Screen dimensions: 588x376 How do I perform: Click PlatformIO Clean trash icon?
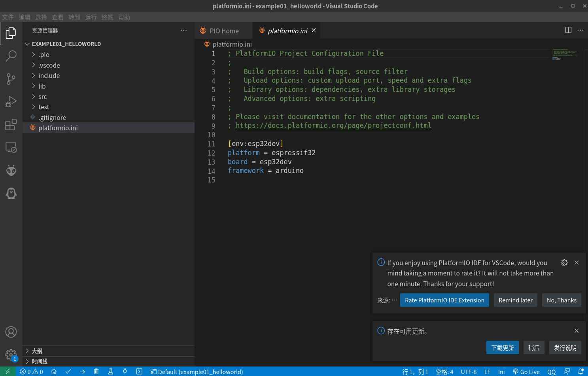pos(96,372)
